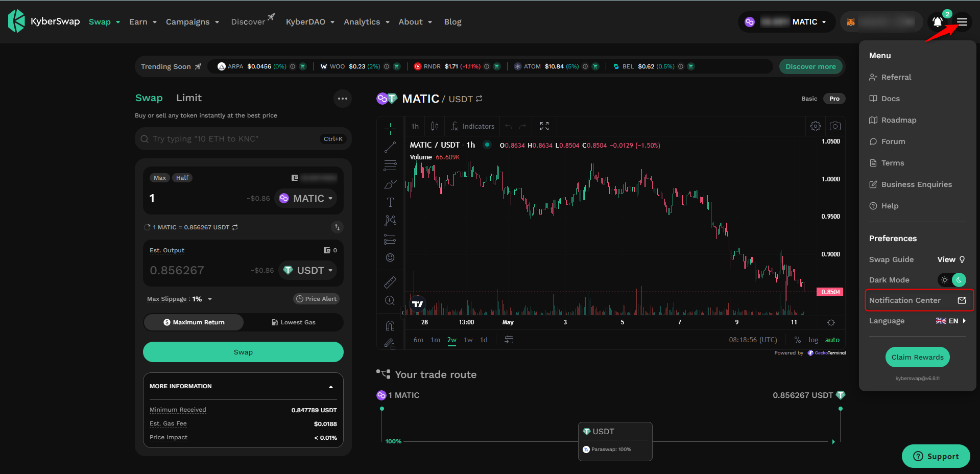
Task: Toggle log scale on chart
Action: 813,340
